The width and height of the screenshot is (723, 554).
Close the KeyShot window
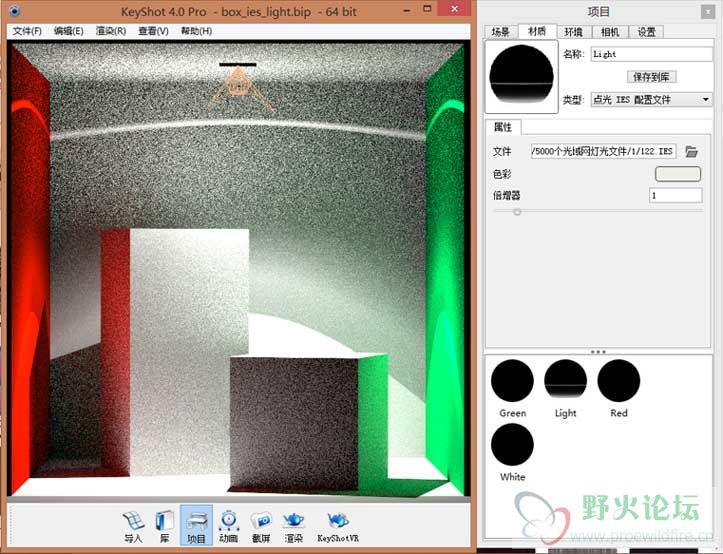[455, 9]
